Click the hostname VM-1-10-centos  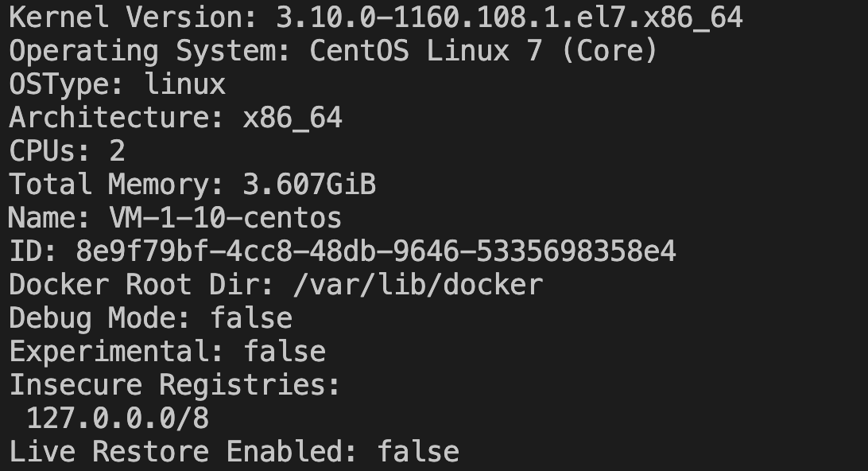(x=225, y=218)
